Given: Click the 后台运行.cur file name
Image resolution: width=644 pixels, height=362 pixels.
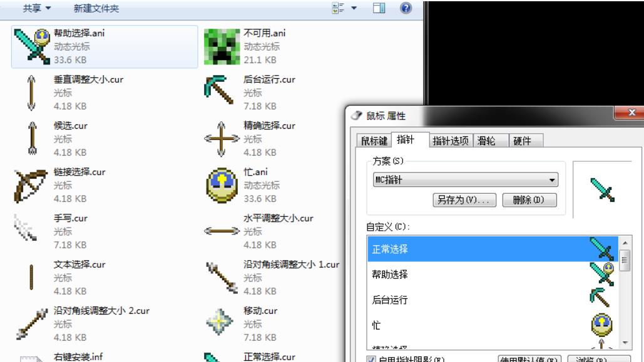Looking at the screenshot, I should coord(269,79).
